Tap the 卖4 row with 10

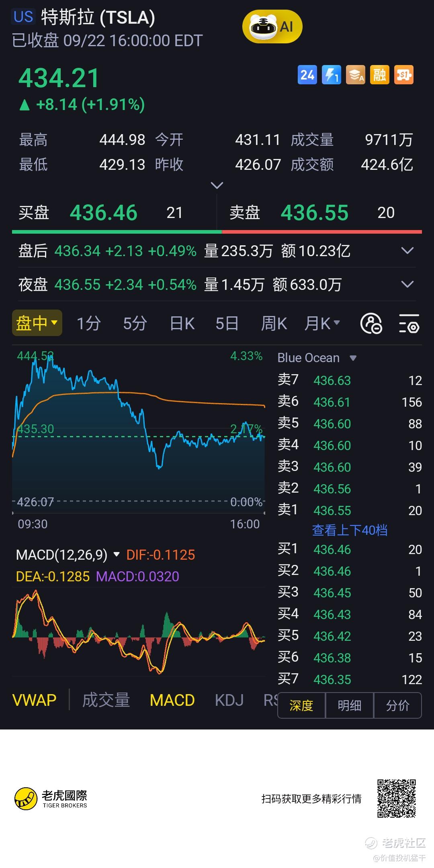350,445
